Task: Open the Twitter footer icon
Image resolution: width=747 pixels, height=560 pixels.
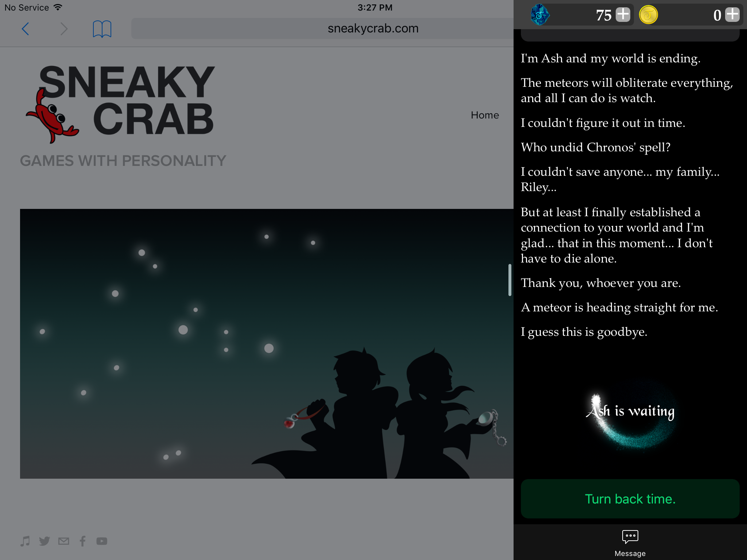Action: pyautogui.click(x=44, y=541)
